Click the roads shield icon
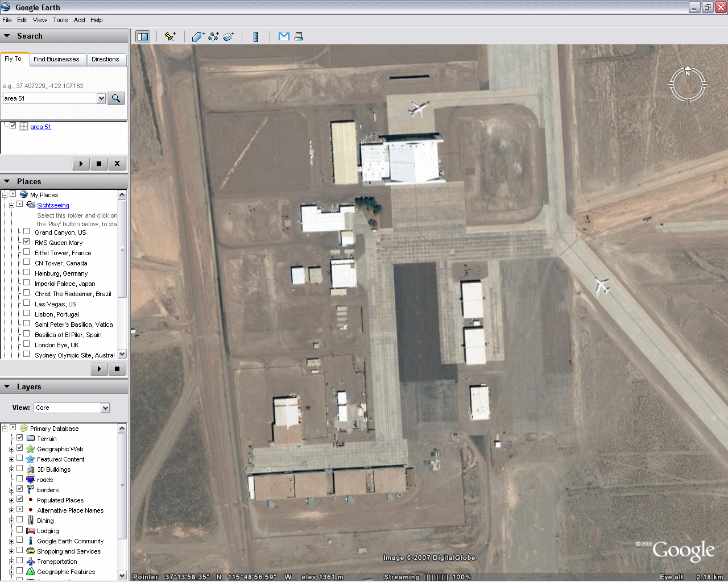This screenshot has width=728, height=582. pyautogui.click(x=31, y=479)
